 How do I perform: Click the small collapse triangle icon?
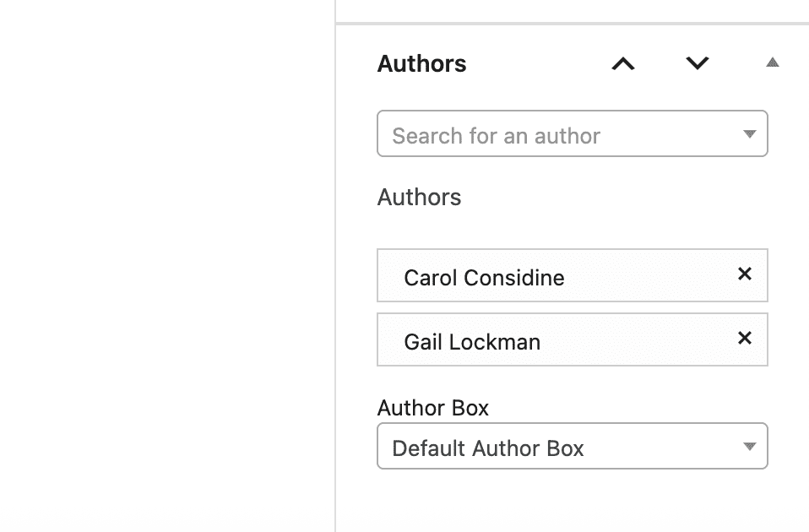[773, 62]
